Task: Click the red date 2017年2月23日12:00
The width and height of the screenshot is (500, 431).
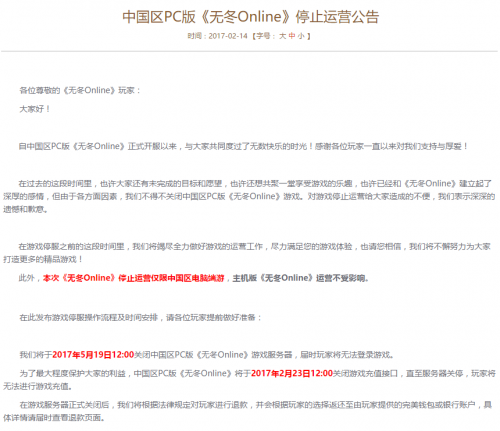Action: (292, 373)
